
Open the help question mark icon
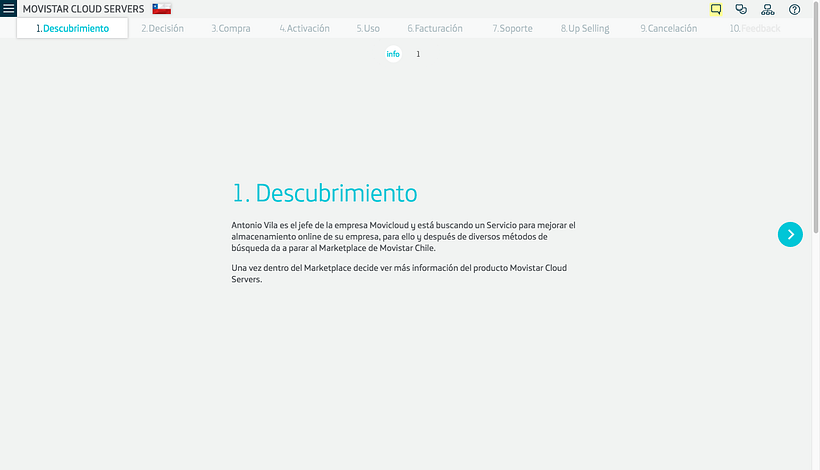[x=794, y=9]
